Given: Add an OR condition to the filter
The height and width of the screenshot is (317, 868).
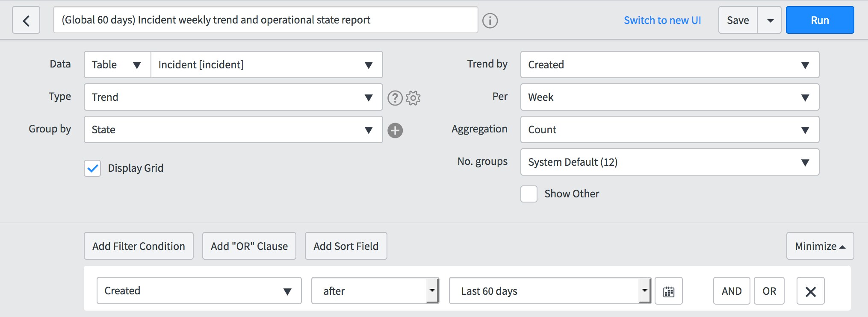Looking at the screenshot, I should point(769,291).
